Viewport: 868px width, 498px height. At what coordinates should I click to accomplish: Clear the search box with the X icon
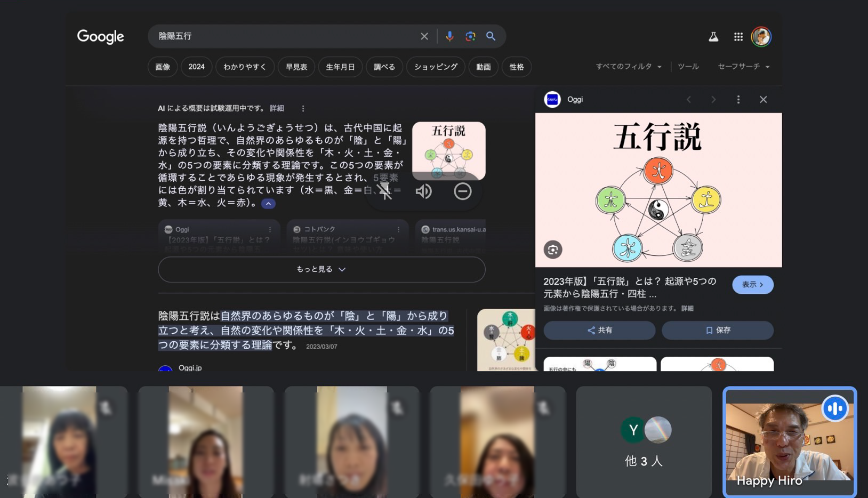pyautogui.click(x=424, y=36)
